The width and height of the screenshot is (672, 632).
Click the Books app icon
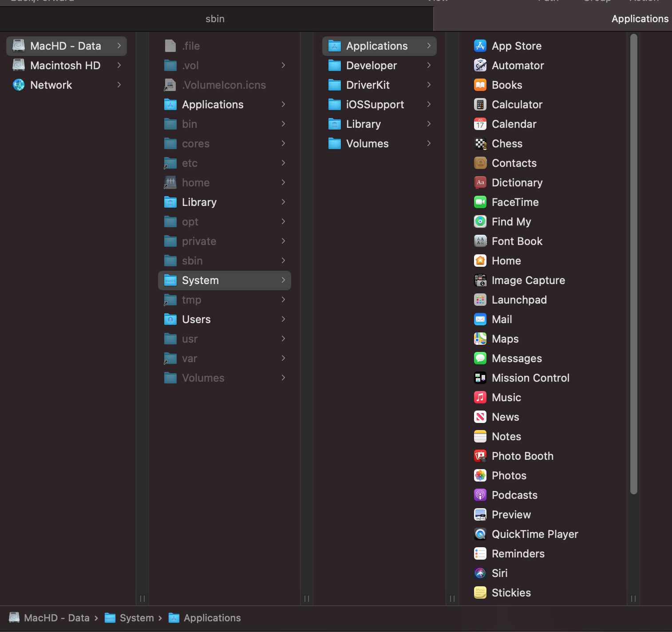pos(480,85)
